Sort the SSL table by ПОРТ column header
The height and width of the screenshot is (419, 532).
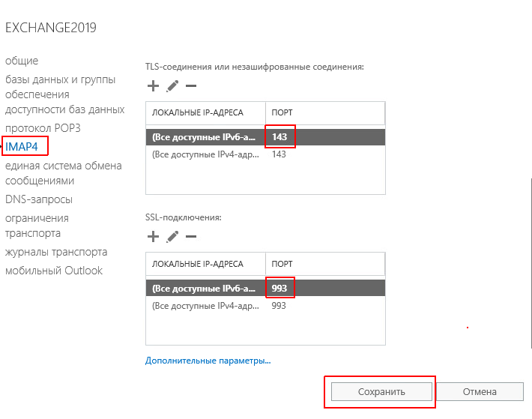[324, 264]
